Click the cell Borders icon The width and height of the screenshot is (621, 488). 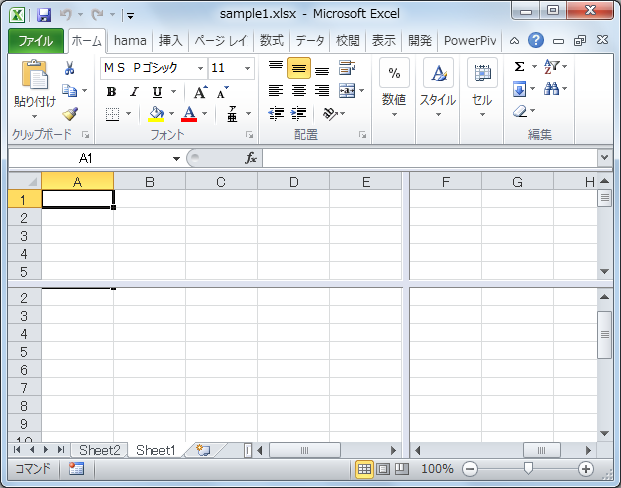[x=112, y=114]
